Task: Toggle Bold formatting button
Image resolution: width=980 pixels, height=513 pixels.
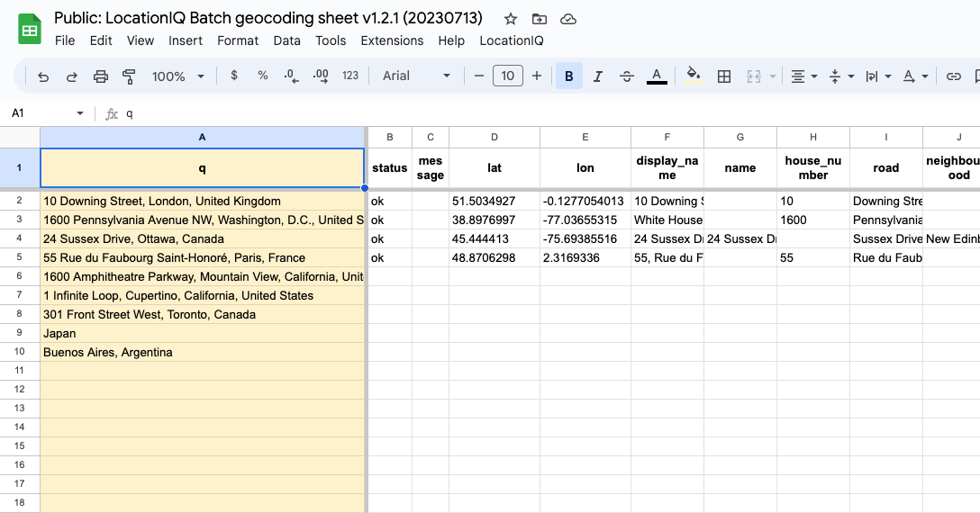Action: (x=568, y=76)
